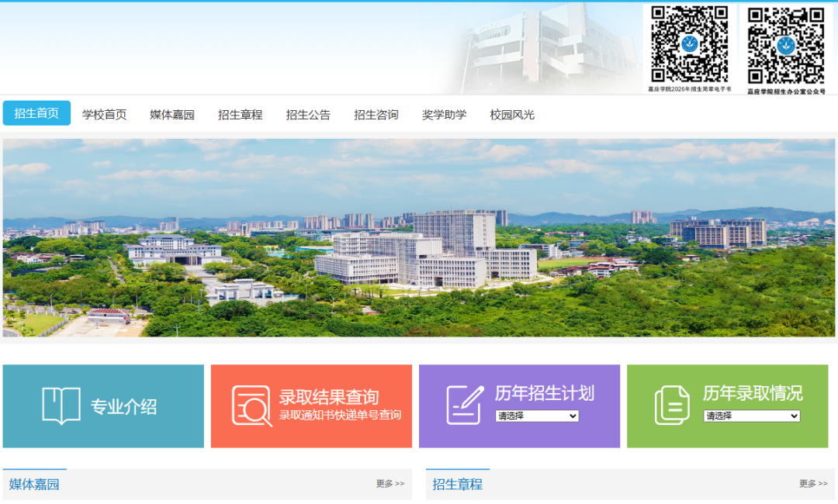Click the 招生章程 section heading
Viewport: 838px width, 504px height.
point(458,485)
